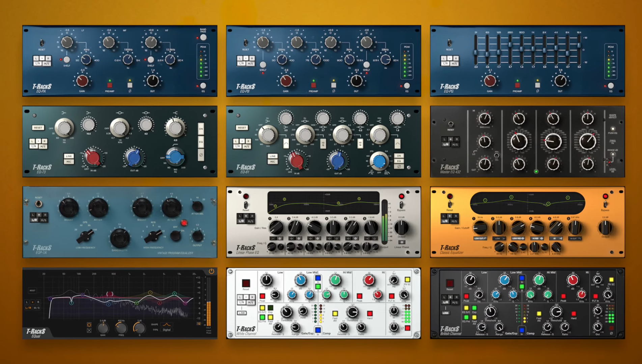Toggle the EQ-PA EQ on/off button

(203, 86)
